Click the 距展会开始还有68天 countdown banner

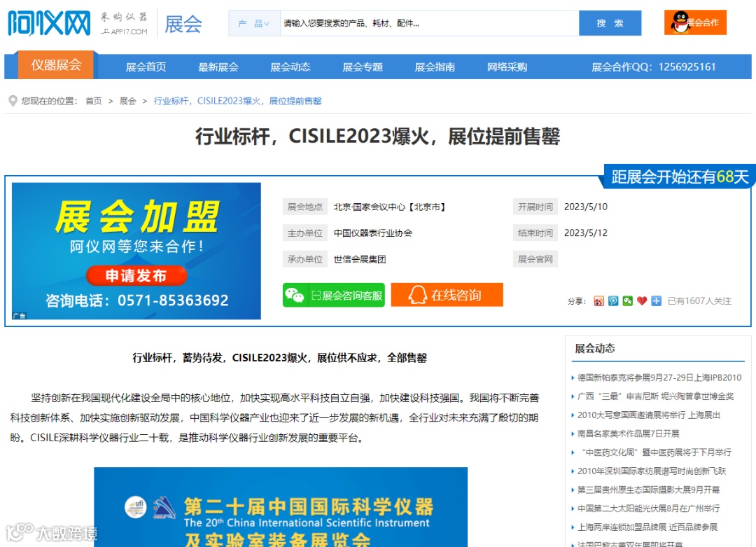click(x=678, y=176)
